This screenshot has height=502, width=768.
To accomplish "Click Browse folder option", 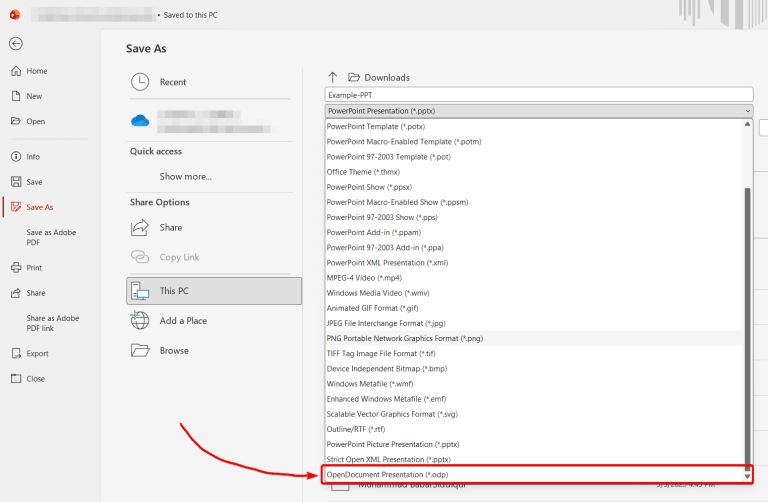I will point(160,351).
